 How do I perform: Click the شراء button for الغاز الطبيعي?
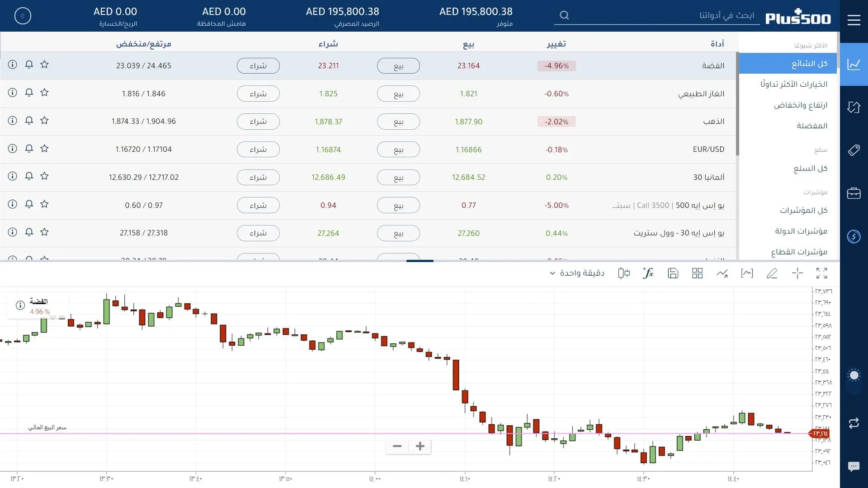click(258, 94)
